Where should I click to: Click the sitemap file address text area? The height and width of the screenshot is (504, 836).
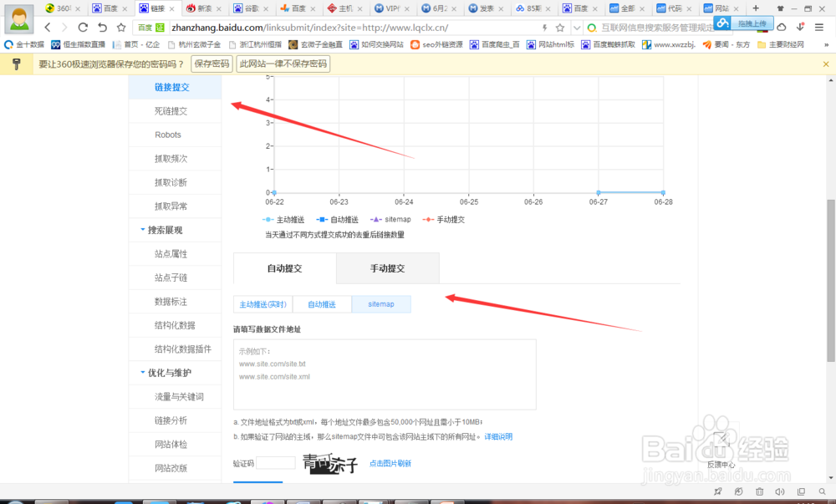tap(385, 374)
